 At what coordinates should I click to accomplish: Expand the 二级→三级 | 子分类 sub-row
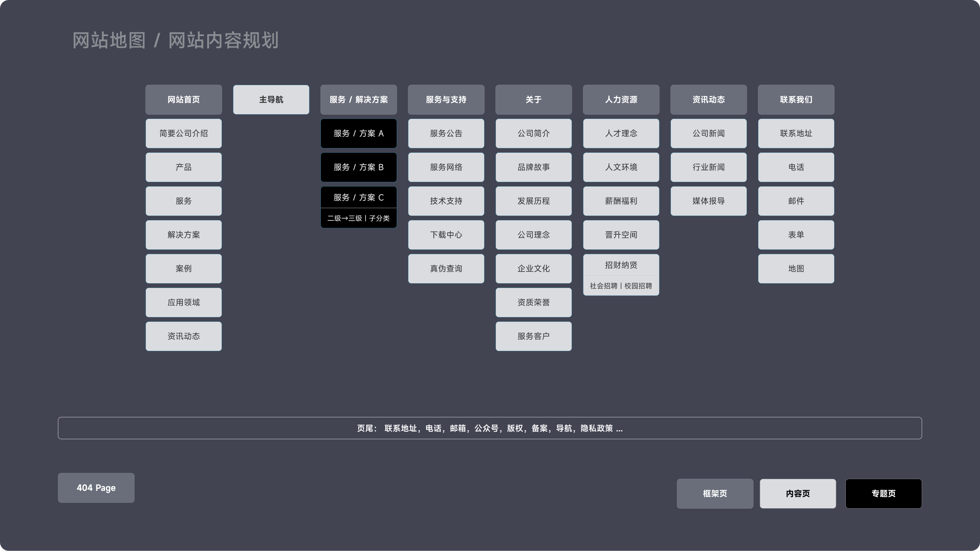pyautogui.click(x=359, y=218)
